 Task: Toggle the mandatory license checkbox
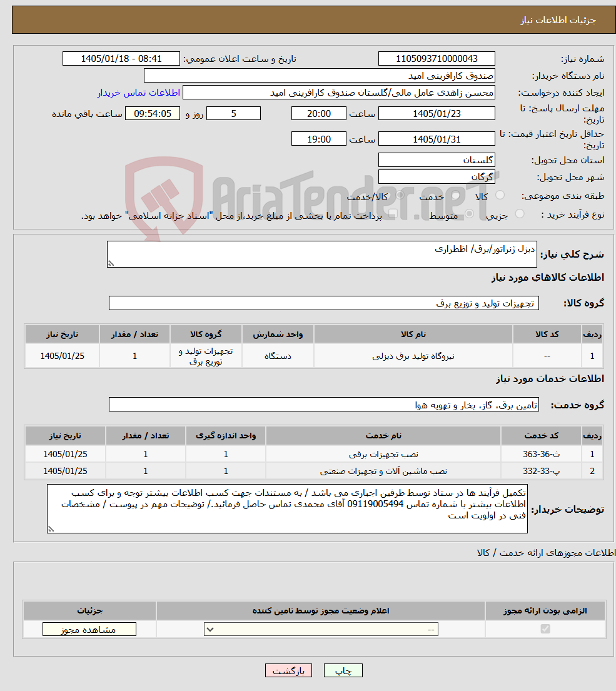click(545, 629)
